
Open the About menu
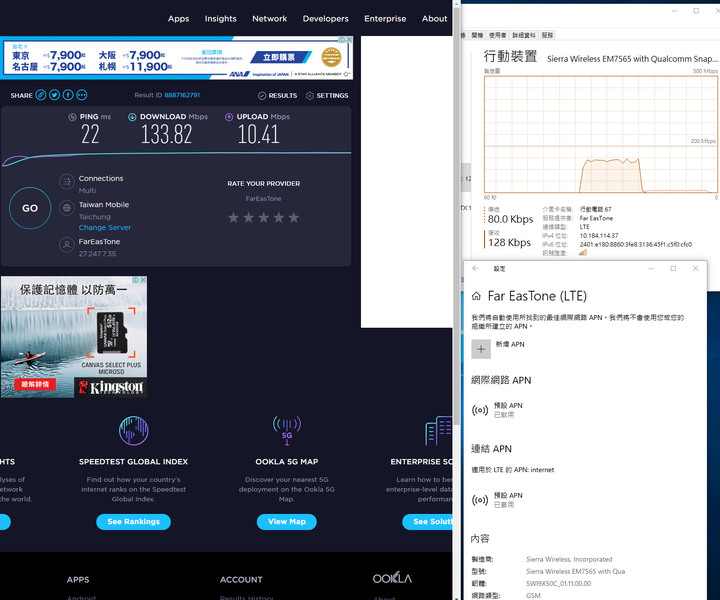pos(434,18)
